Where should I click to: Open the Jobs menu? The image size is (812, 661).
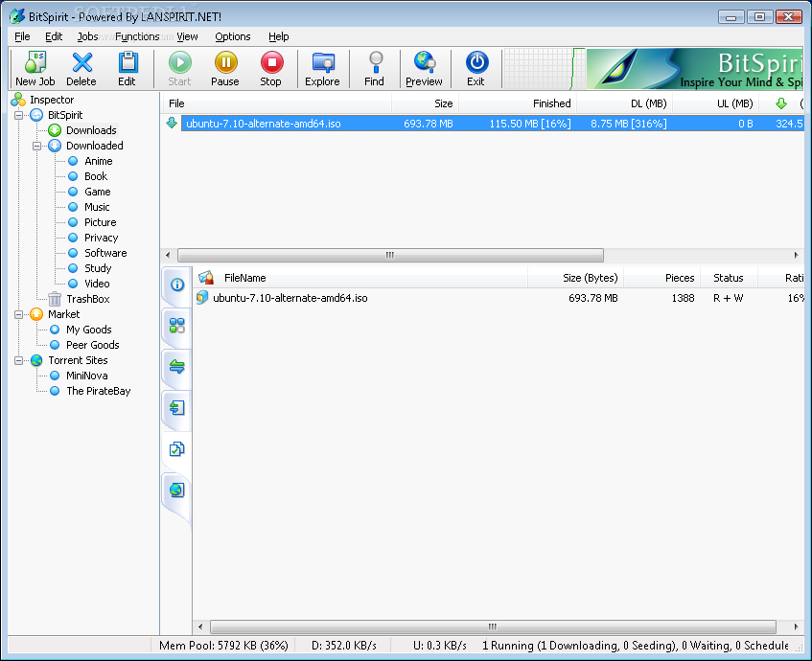(x=87, y=36)
